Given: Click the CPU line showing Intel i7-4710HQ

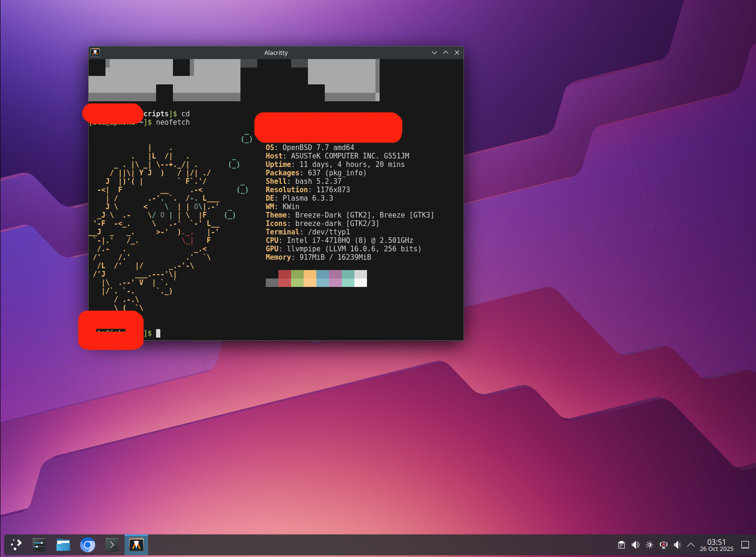Looking at the screenshot, I should click(x=339, y=241).
